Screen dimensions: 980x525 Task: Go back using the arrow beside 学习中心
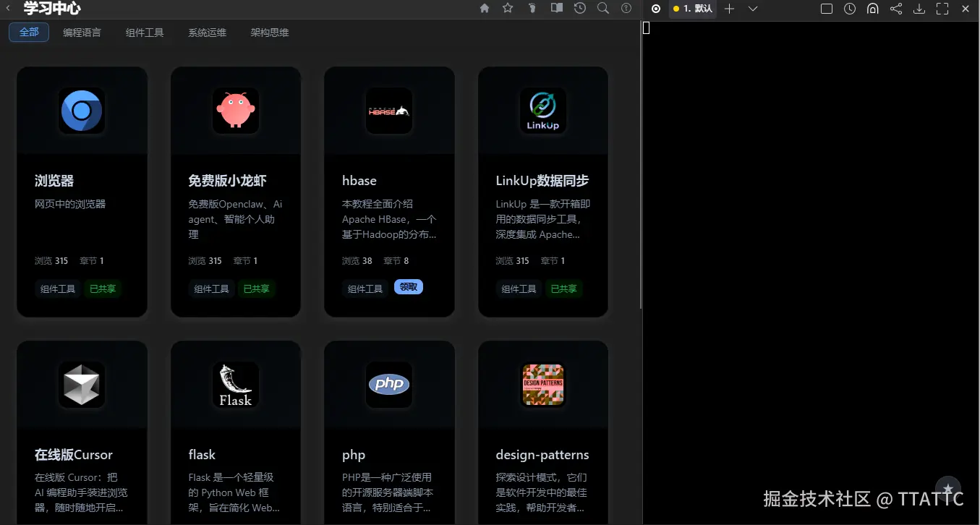[x=8, y=9]
